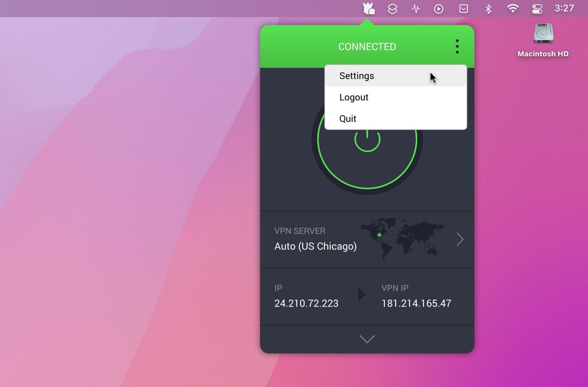Image resolution: width=588 pixels, height=387 pixels.
Task: Toggle the VPN power button
Action: pyautogui.click(x=367, y=139)
